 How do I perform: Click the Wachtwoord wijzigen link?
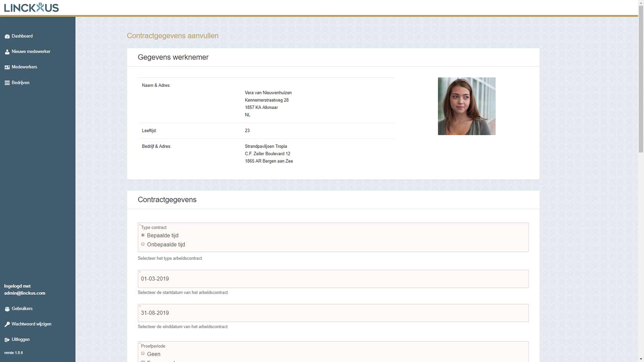(x=31, y=324)
